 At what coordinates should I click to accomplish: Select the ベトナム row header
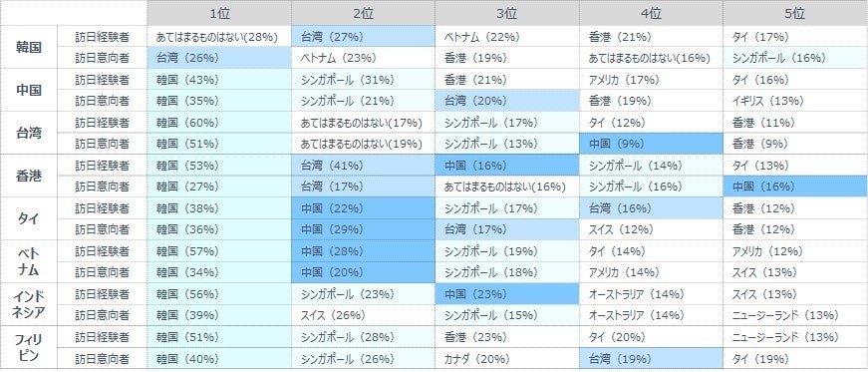29,261
